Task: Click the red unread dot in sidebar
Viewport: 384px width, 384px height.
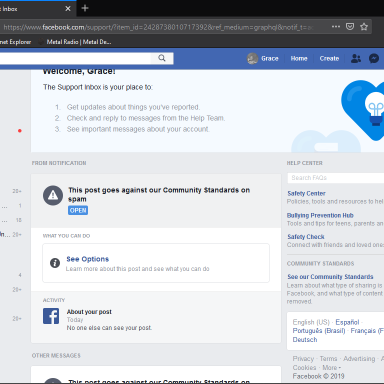Action: pos(20,131)
